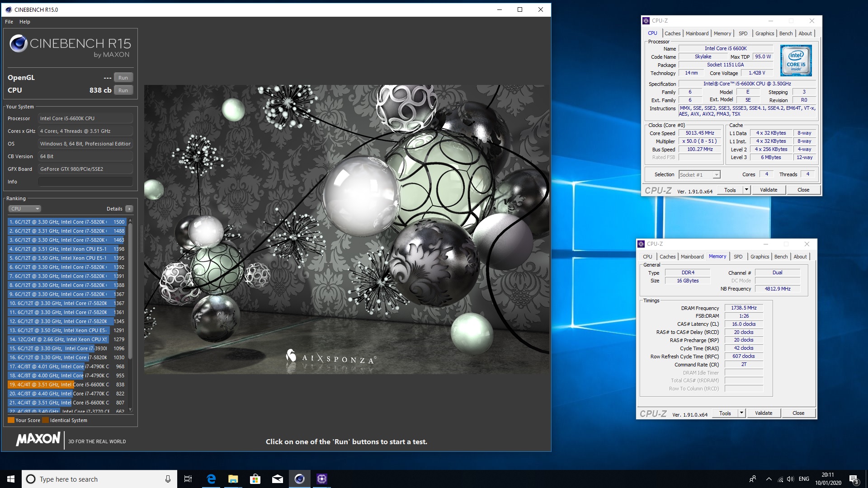Click Close button in lower CPU-Z window
The width and height of the screenshot is (868, 488).
(x=798, y=413)
